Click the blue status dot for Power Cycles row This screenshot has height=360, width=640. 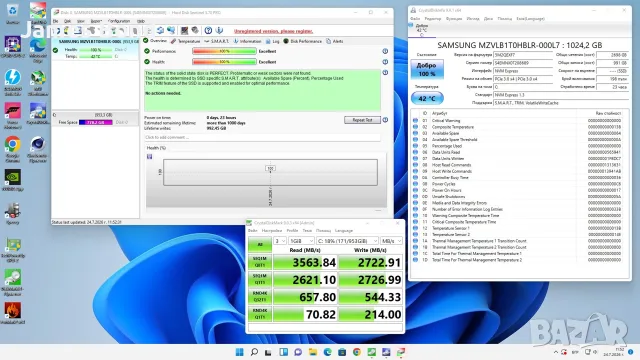click(415, 184)
